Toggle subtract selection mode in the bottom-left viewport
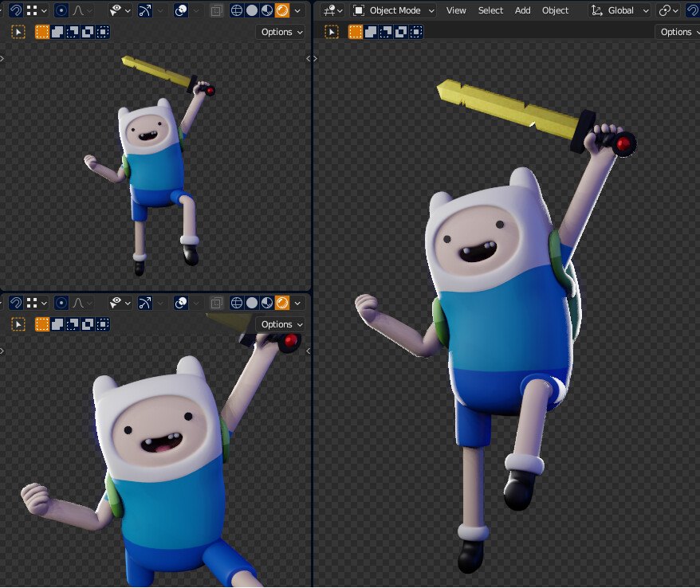 coord(70,324)
